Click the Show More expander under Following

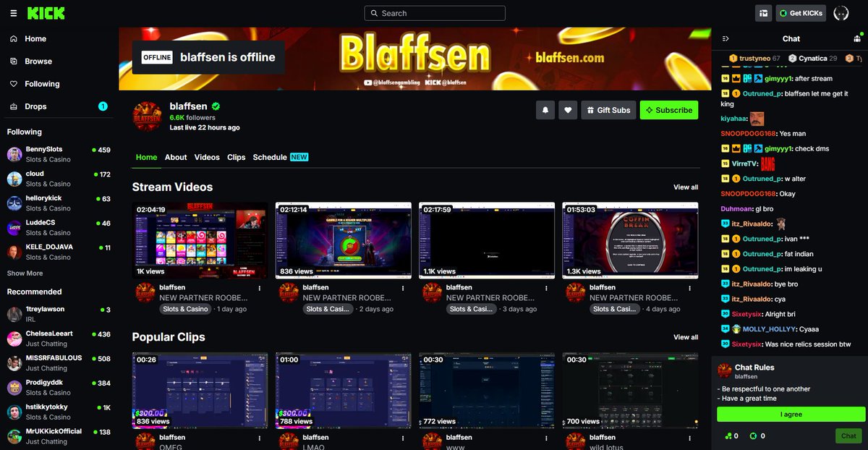pyautogui.click(x=25, y=273)
